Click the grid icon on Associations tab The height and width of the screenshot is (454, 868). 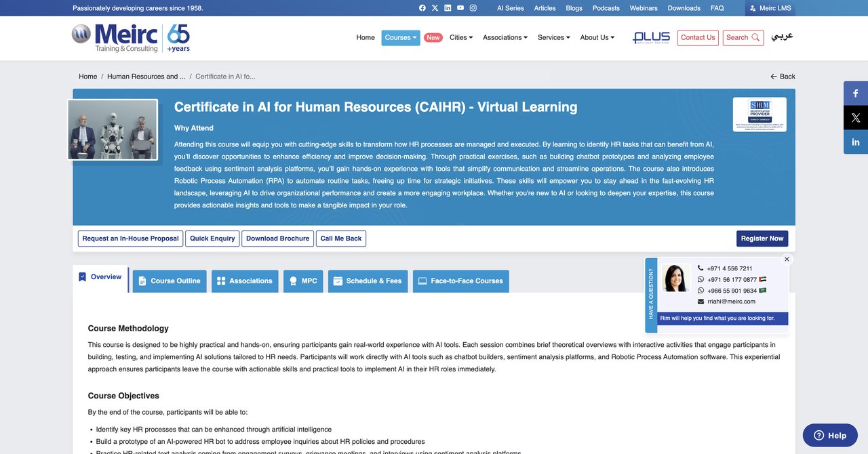pos(221,281)
